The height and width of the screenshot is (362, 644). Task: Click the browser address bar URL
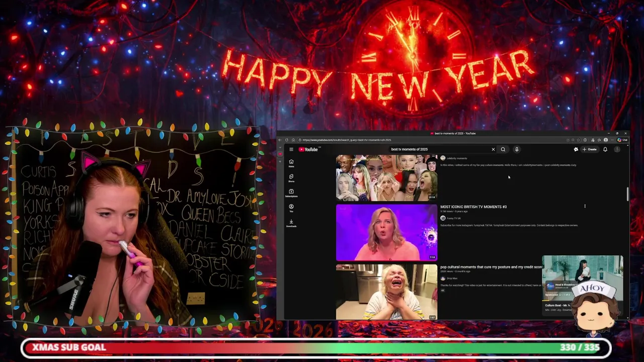pos(347,140)
